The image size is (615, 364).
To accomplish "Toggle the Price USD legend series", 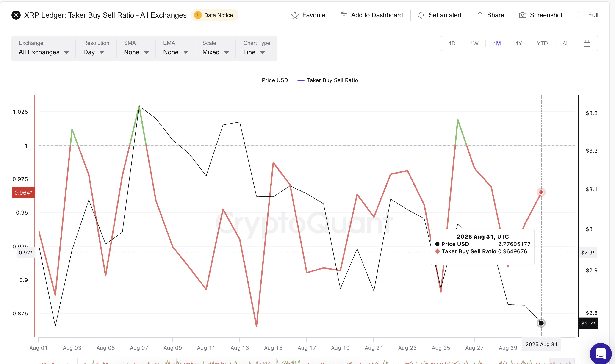I will click(x=270, y=80).
